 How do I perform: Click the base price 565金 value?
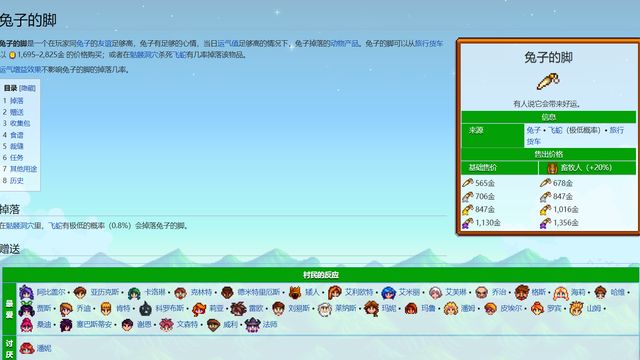pos(485,183)
